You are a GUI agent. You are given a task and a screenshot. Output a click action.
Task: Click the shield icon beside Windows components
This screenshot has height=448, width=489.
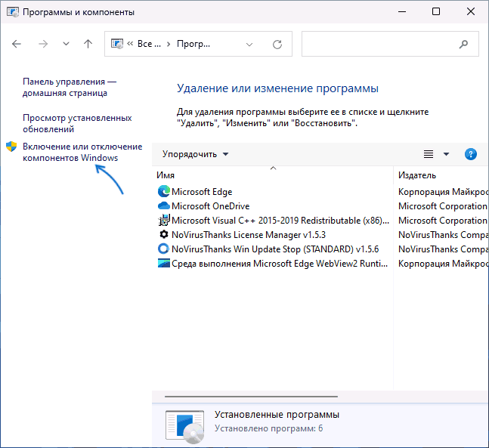(11, 147)
